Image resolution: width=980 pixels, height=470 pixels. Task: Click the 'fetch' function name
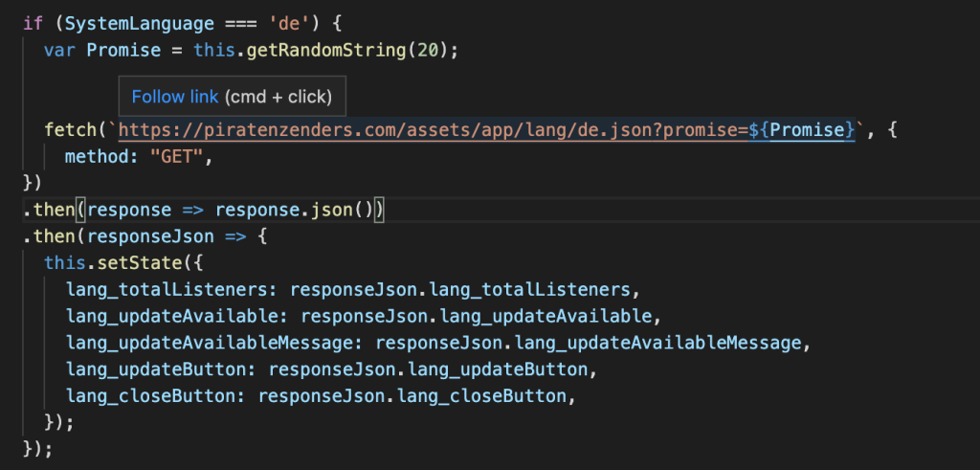tap(71, 130)
